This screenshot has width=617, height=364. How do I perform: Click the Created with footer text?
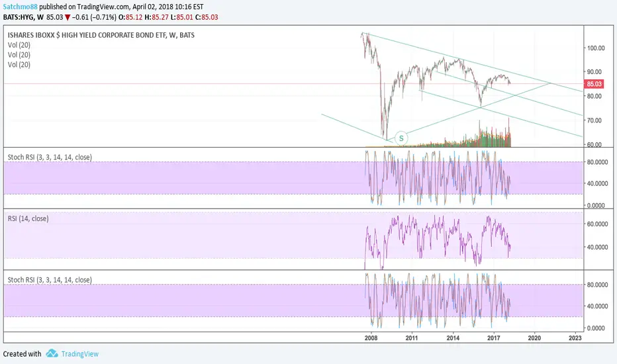click(x=22, y=354)
